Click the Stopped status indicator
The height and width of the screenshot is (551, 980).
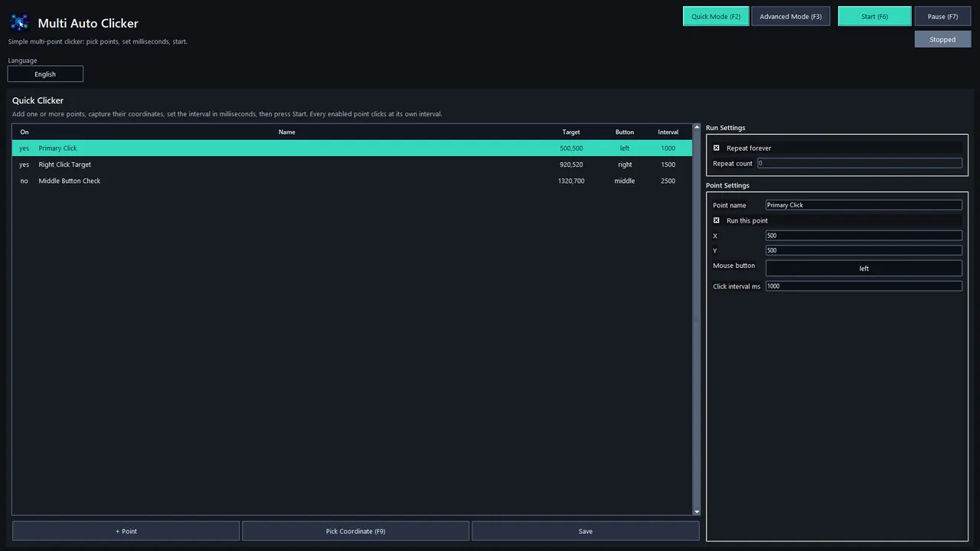942,39
